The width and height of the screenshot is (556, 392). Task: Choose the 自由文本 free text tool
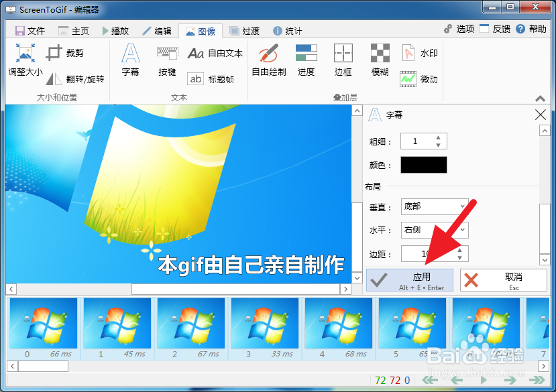click(215, 53)
